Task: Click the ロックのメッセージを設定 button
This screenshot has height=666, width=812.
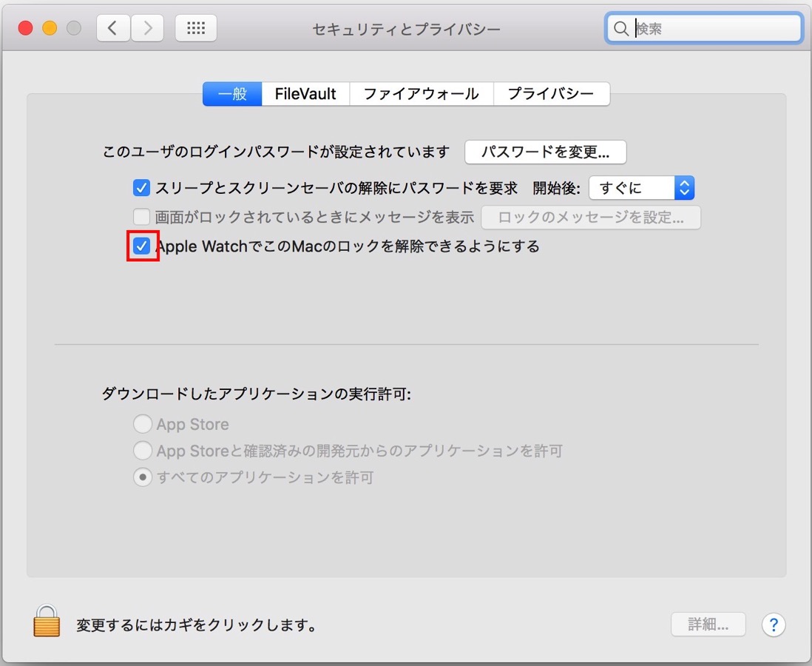Action: [591, 217]
